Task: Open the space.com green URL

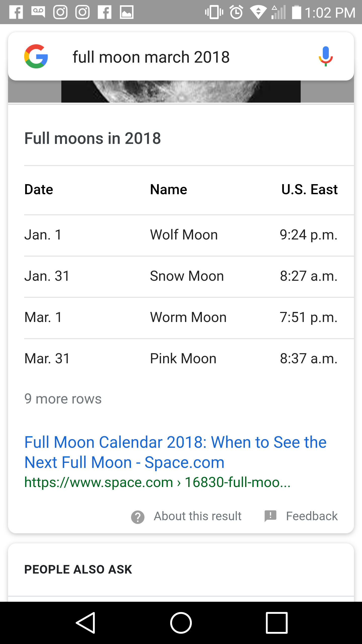Action: tap(157, 482)
